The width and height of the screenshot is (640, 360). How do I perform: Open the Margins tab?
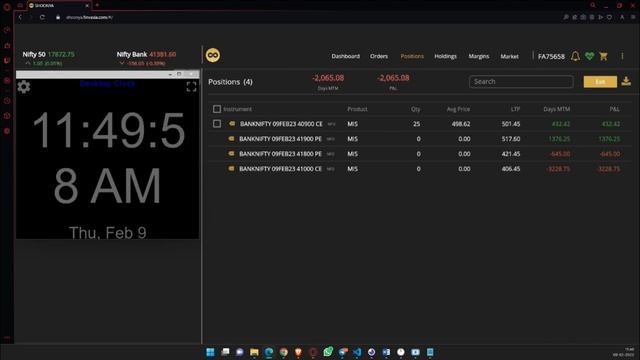pos(479,56)
